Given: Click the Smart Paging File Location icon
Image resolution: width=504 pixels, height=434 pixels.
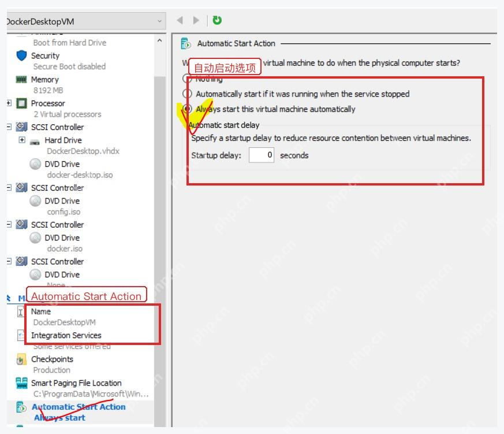Looking at the screenshot, I should (21, 383).
